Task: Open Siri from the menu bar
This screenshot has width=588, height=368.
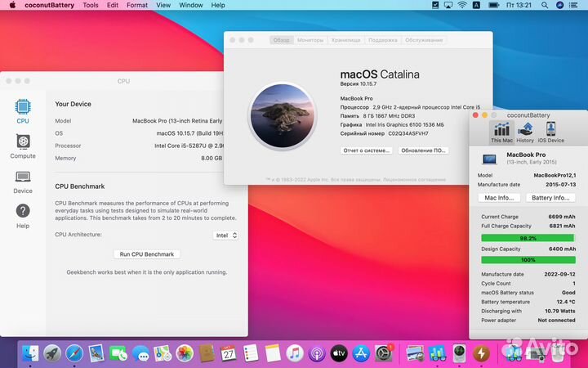Action: (x=559, y=5)
